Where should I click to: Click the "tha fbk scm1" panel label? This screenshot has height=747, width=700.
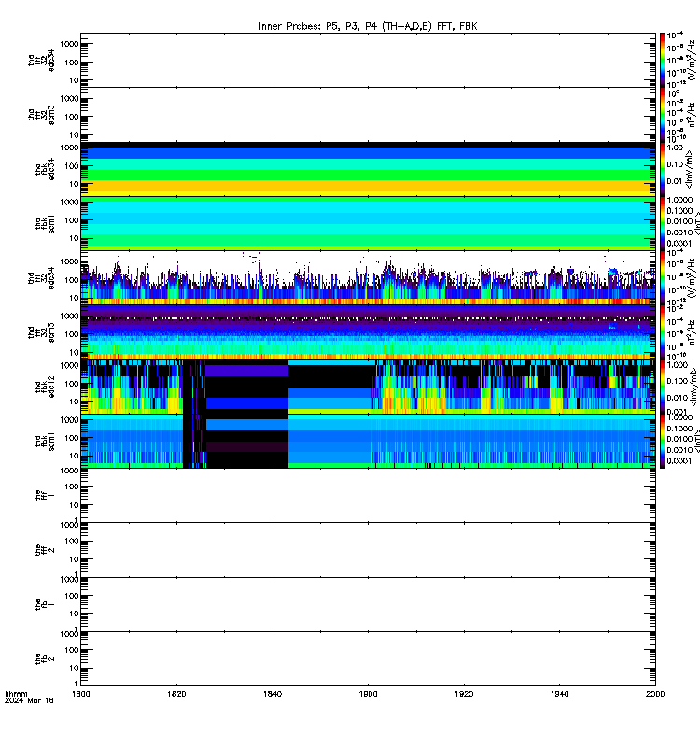click(x=45, y=224)
